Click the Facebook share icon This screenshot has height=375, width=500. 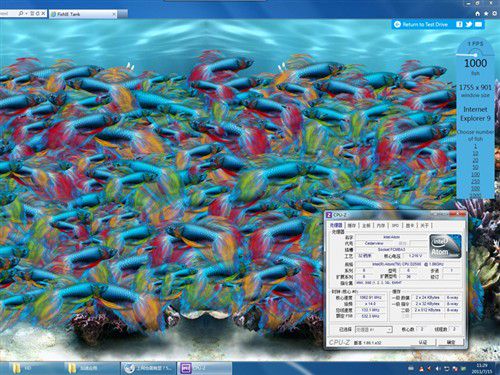(459, 24)
